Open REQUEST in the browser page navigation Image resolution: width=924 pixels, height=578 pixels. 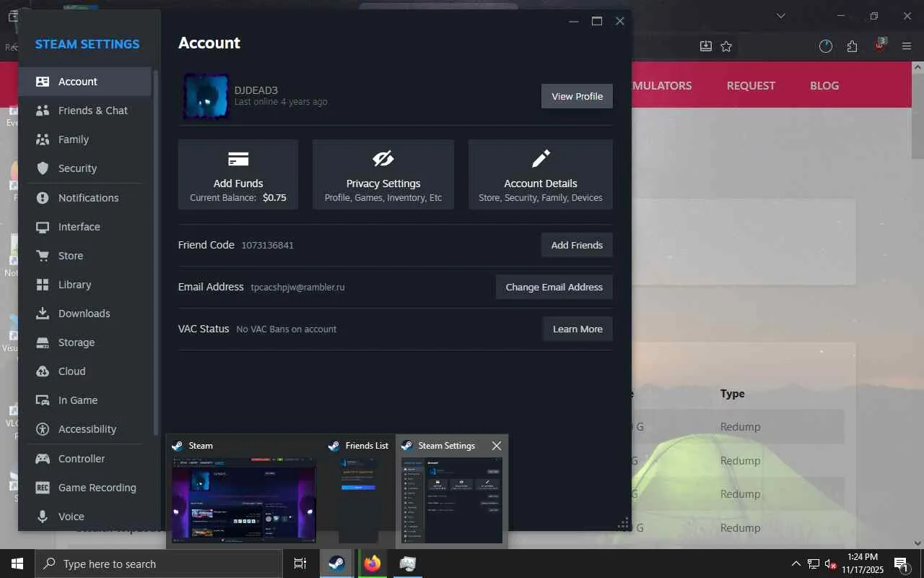tap(751, 85)
